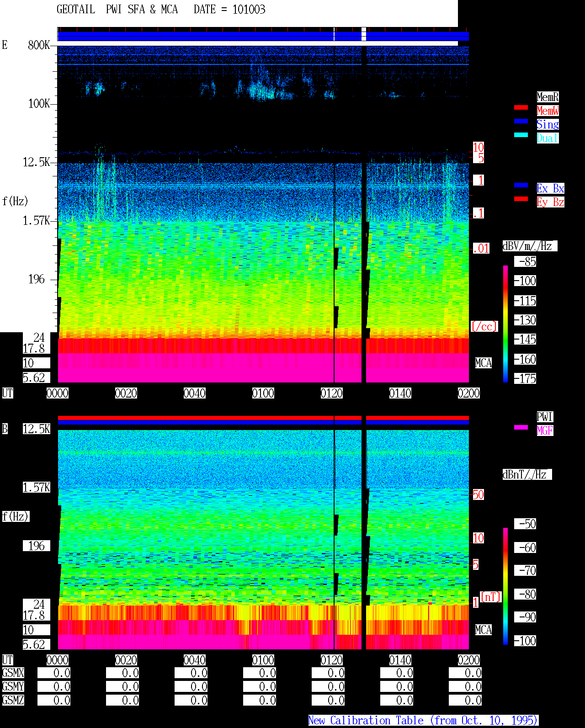The image size is (585, 728).
Task: Select the "-115" color scale value
Action: pos(525,301)
